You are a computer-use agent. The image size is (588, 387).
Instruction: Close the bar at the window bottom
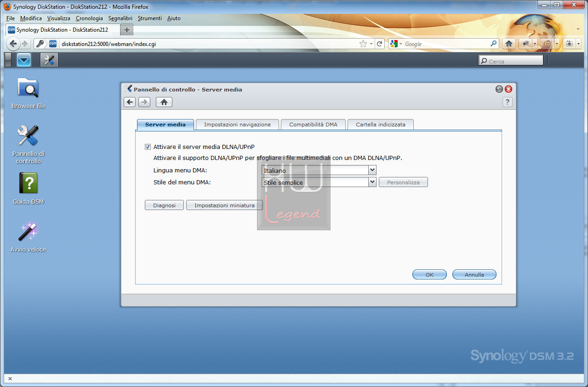[x=10, y=379]
